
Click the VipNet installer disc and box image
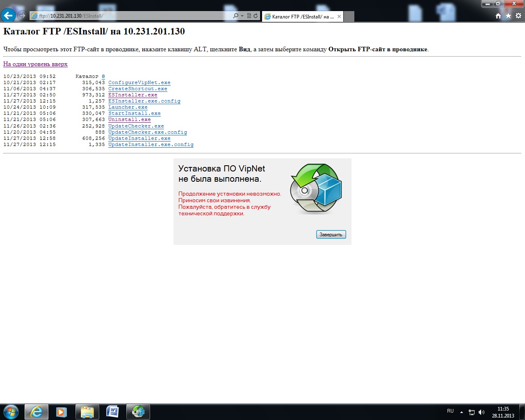point(316,189)
